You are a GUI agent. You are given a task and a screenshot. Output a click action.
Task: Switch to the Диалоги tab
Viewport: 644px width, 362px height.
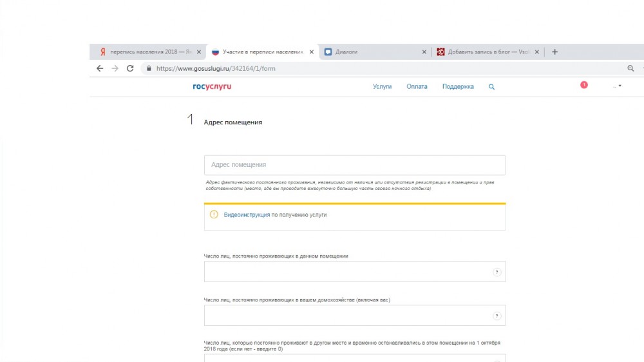(x=374, y=52)
